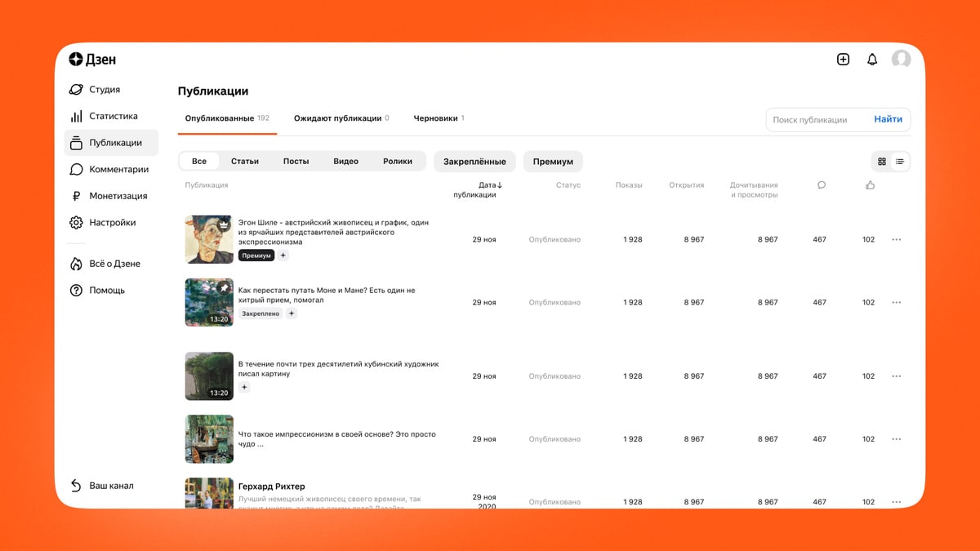Go to Статистика section
This screenshot has height=551, width=980.
[x=111, y=116]
